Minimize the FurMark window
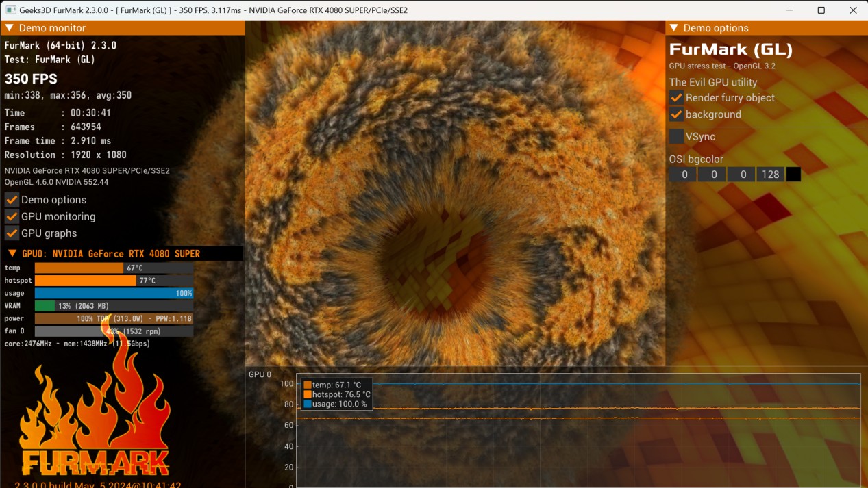Viewport: 868px width, 488px height. [x=789, y=10]
